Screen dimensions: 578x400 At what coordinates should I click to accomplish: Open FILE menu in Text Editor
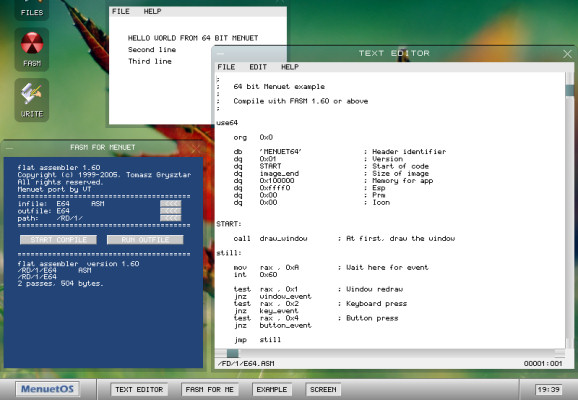[226, 67]
